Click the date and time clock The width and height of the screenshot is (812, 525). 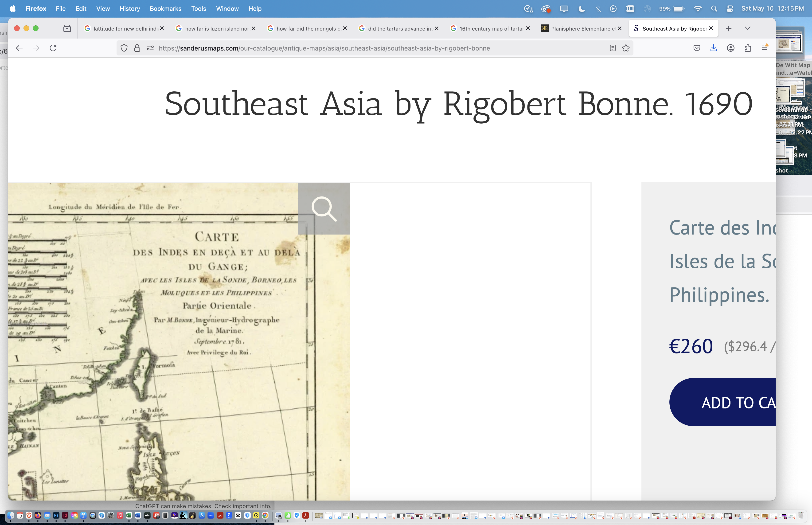[x=773, y=8]
